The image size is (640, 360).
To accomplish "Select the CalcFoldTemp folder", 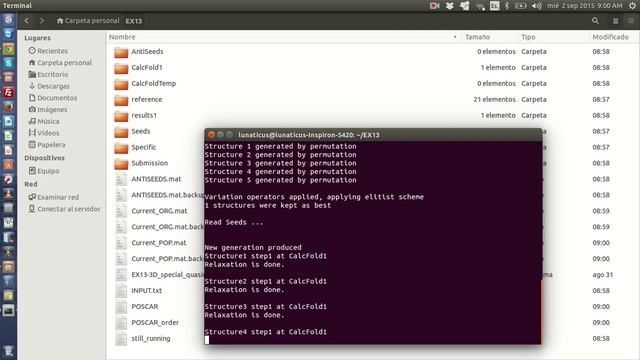I will tap(154, 84).
